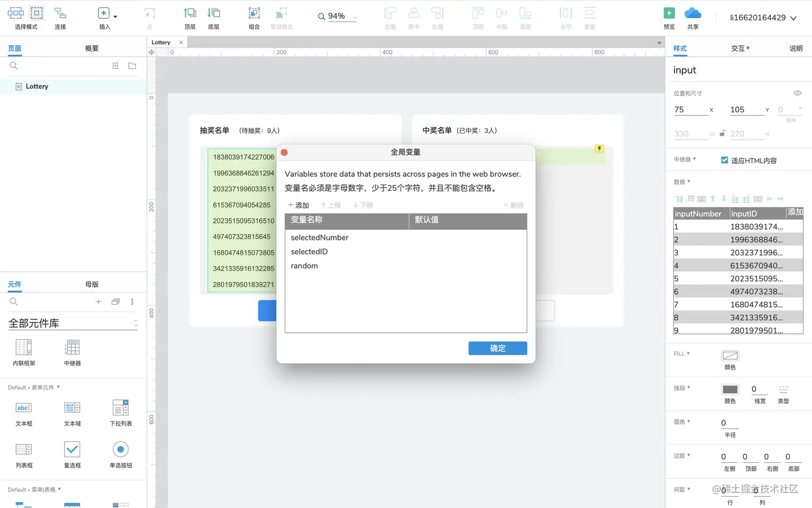Click the add page icon in 页面 panel
The image size is (812, 508).
point(115,66)
